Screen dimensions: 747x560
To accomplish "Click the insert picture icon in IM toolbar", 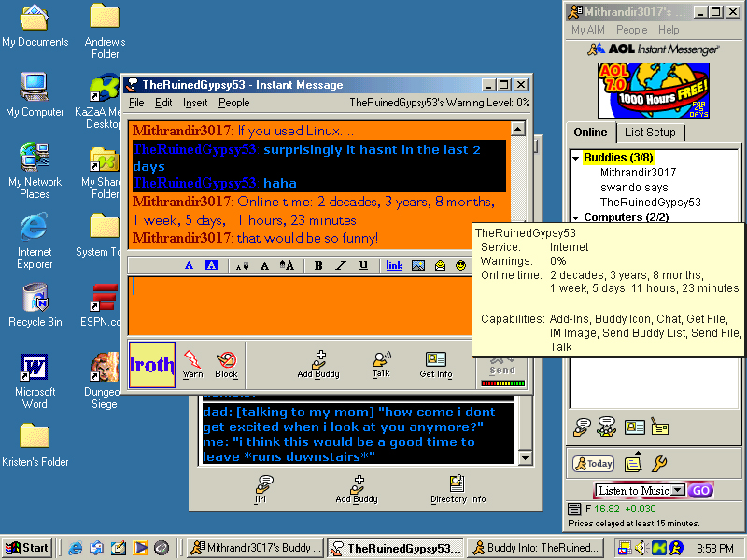I will [x=417, y=265].
